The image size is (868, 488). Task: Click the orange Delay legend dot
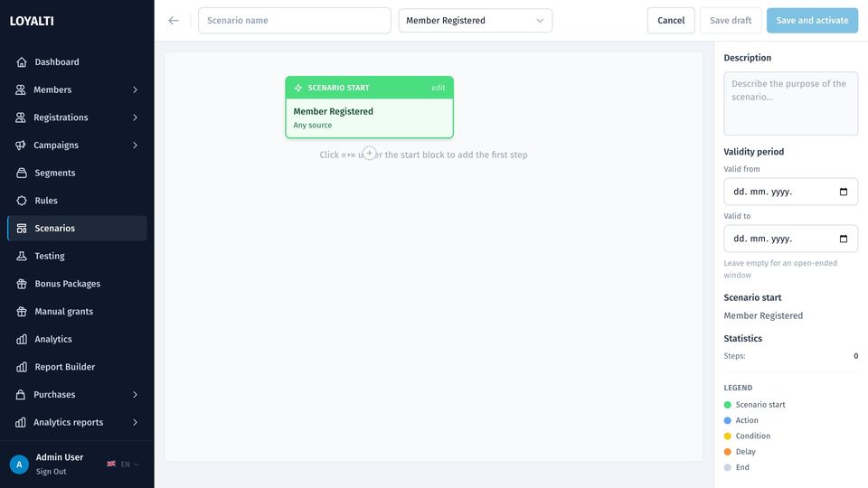pos(727,452)
